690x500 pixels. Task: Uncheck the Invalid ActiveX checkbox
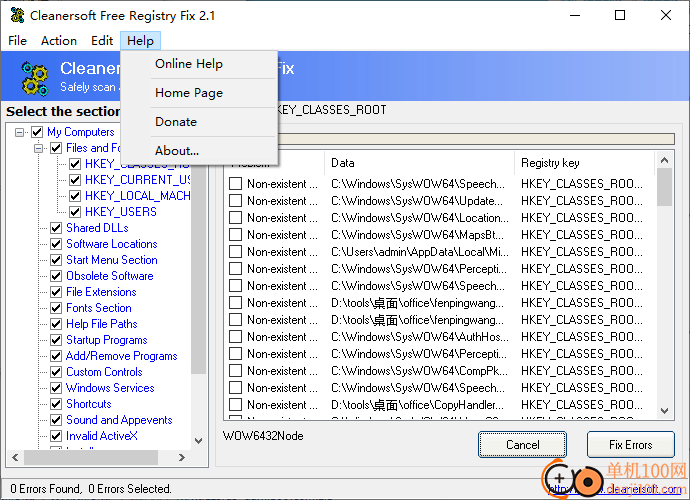[x=56, y=436]
